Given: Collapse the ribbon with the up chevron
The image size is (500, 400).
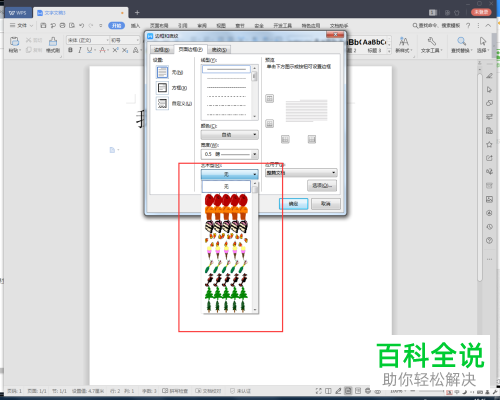Looking at the screenshot, I should (x=488, y=25).
